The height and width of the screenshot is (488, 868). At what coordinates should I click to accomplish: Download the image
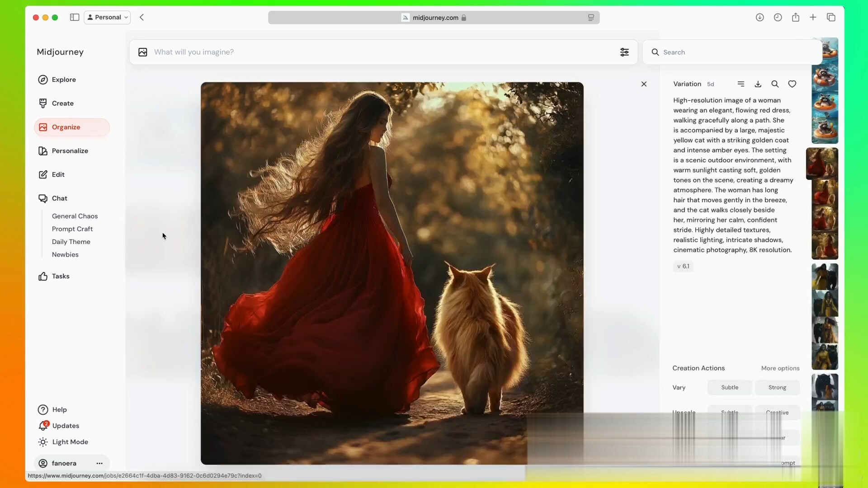coord(758,84)
